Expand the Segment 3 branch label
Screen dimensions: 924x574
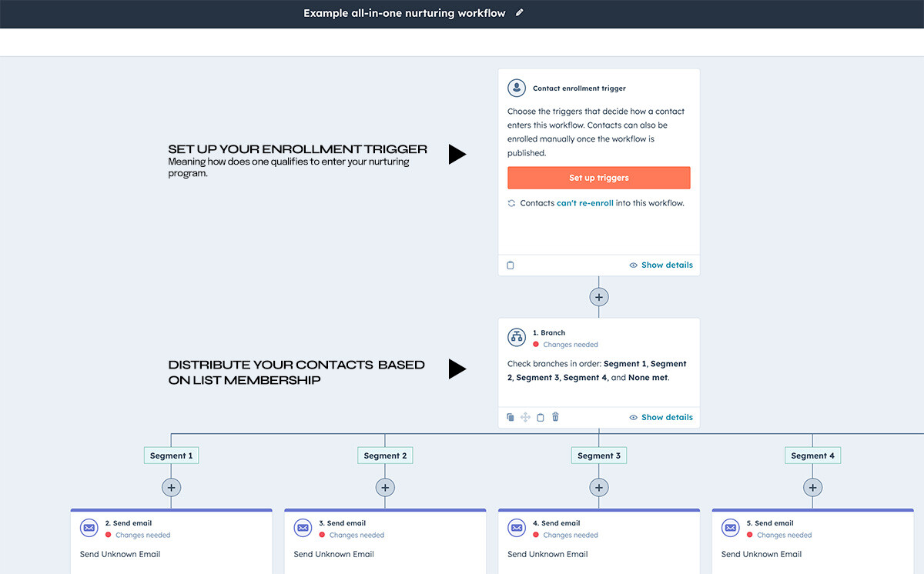tap(598, 455)
